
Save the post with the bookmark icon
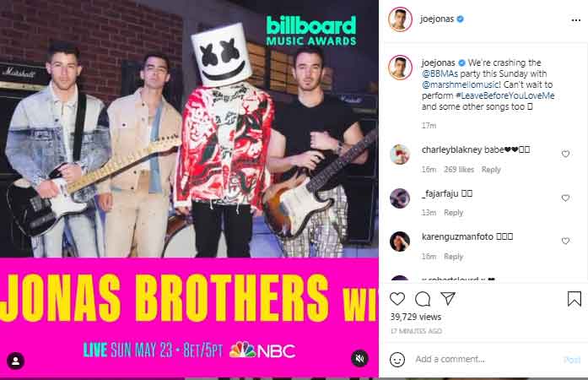[x=575, y=299]
